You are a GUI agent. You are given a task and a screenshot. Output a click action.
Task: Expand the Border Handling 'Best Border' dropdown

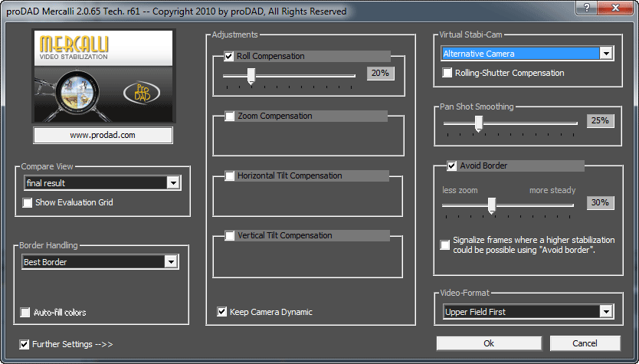coord(100,261)
